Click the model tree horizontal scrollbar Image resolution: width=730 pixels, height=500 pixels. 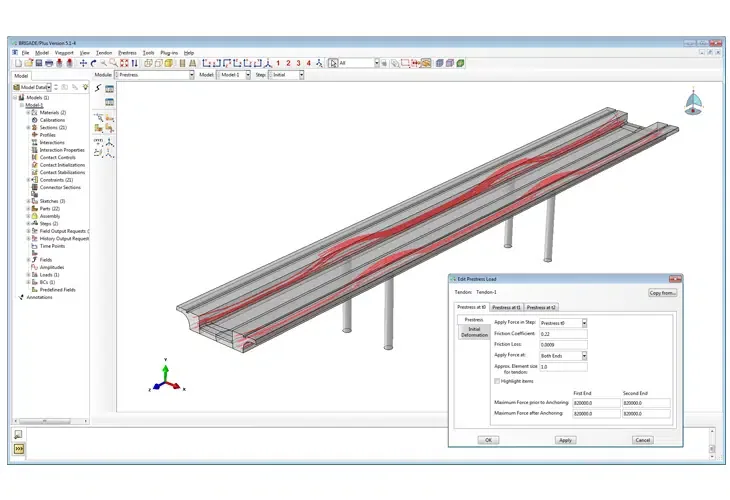(x=51, y=421)
